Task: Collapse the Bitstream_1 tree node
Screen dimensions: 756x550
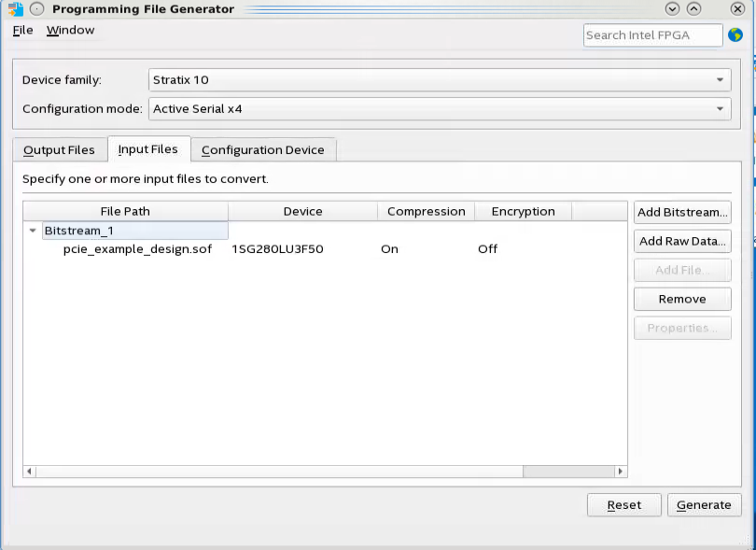Action: (x=33, y=231)
